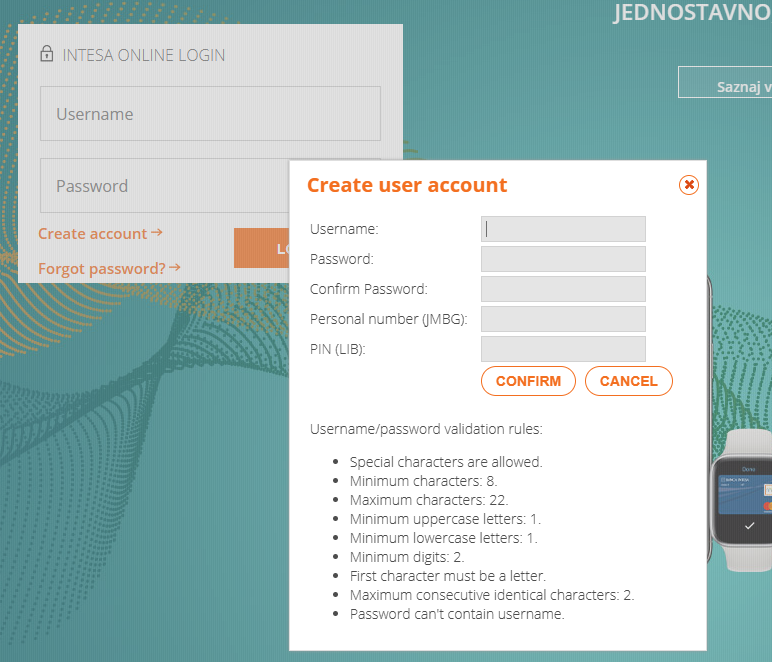Focus the Personal number (JMBG) field
The height and width of the screenshot is (662, 772).
563,319
